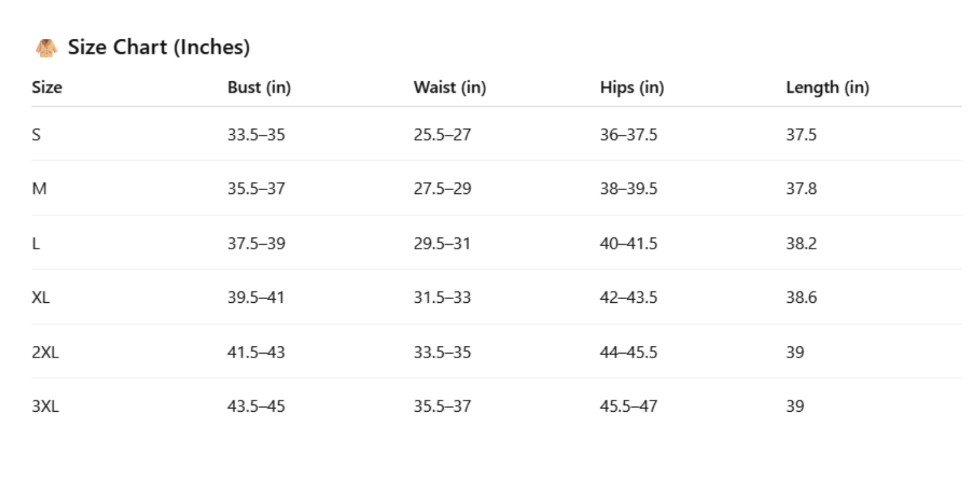Select the M size row label

(x=39, y=189)
